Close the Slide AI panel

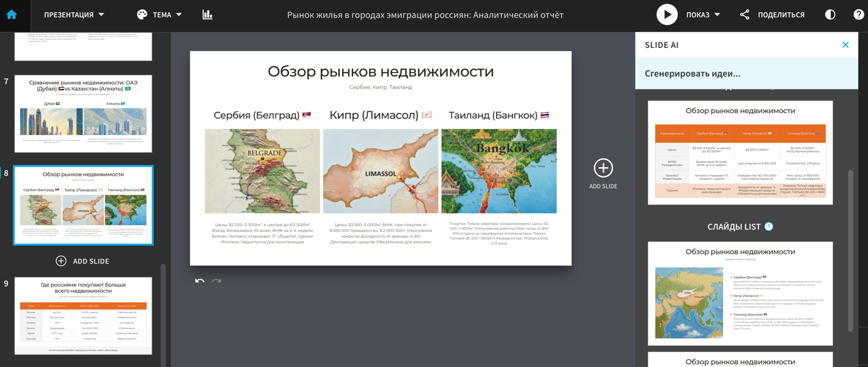pos(845,45)
